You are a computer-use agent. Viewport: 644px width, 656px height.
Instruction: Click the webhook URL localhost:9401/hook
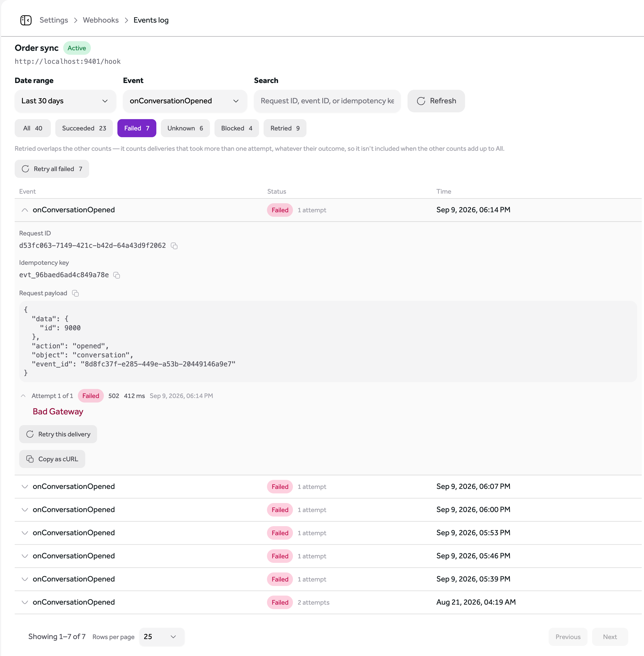[x=68, y=62]
